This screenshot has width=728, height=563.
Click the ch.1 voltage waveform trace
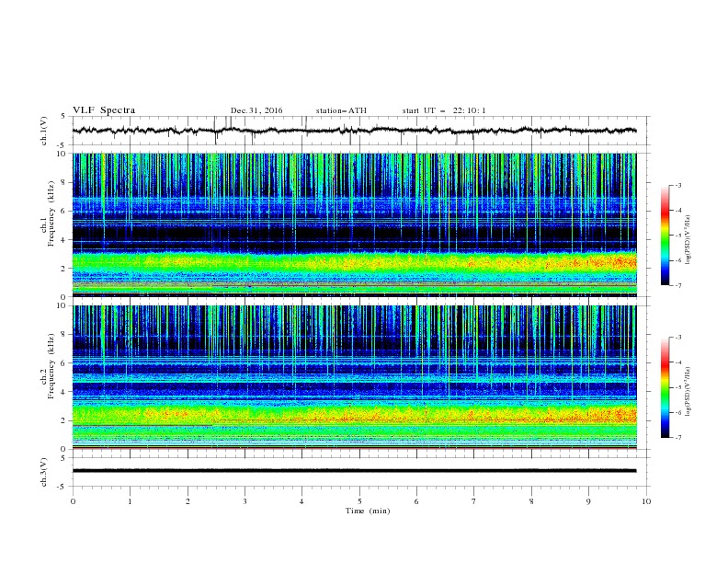(354, 131)
